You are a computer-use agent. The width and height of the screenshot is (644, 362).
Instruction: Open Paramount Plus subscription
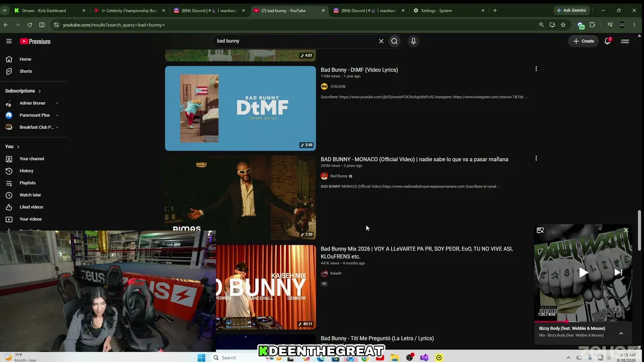[34, 115]
